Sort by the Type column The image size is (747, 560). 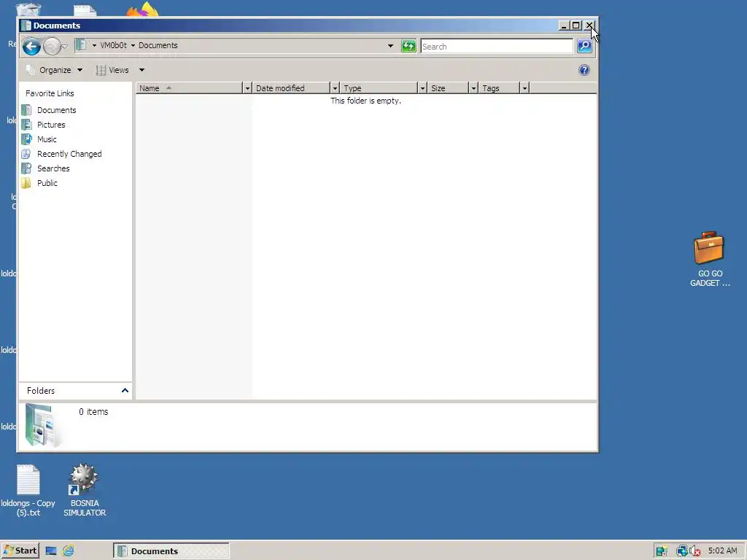(x=379, y=88)
